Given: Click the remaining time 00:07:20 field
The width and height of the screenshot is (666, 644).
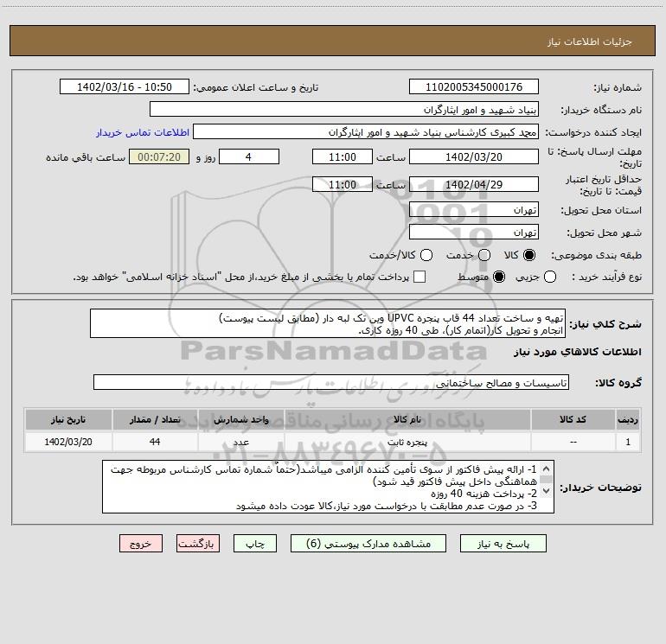Looking at the screenshot, I should [x=159, y=156].
